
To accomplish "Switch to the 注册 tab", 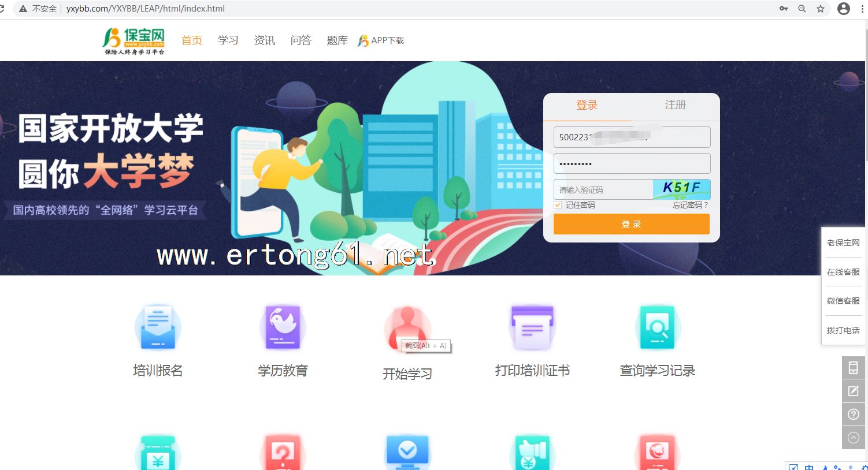I will click(x=675, y=105).
